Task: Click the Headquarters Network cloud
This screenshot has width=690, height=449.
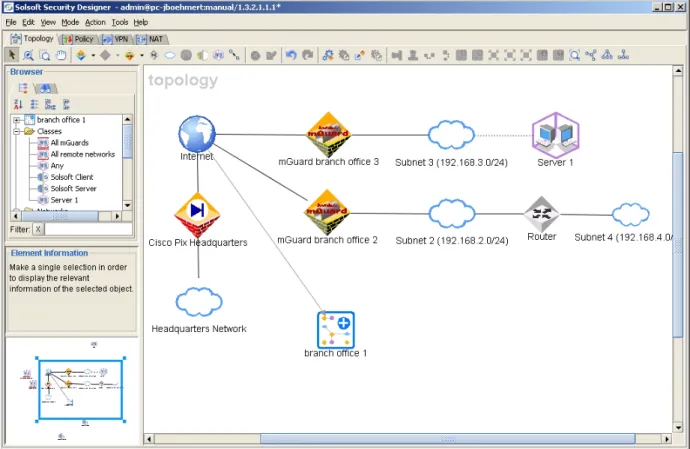Action: [x=199, y=302]
